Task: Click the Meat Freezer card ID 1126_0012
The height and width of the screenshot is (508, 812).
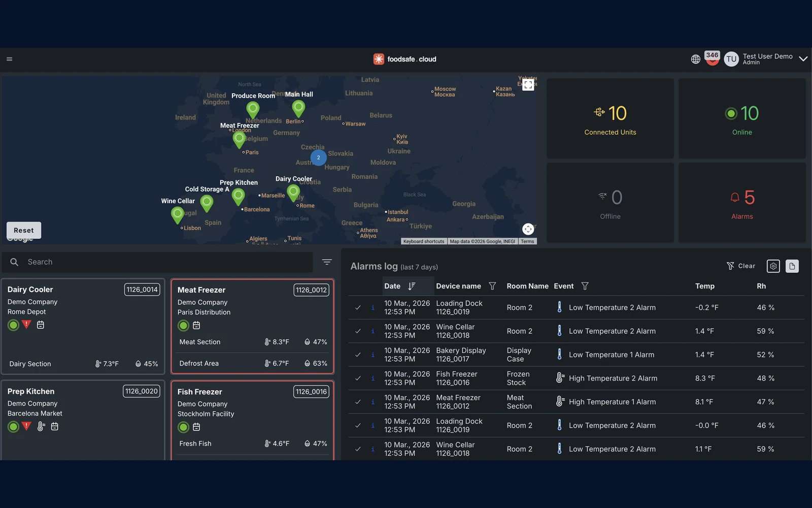Action: click(x=311, y=290)
